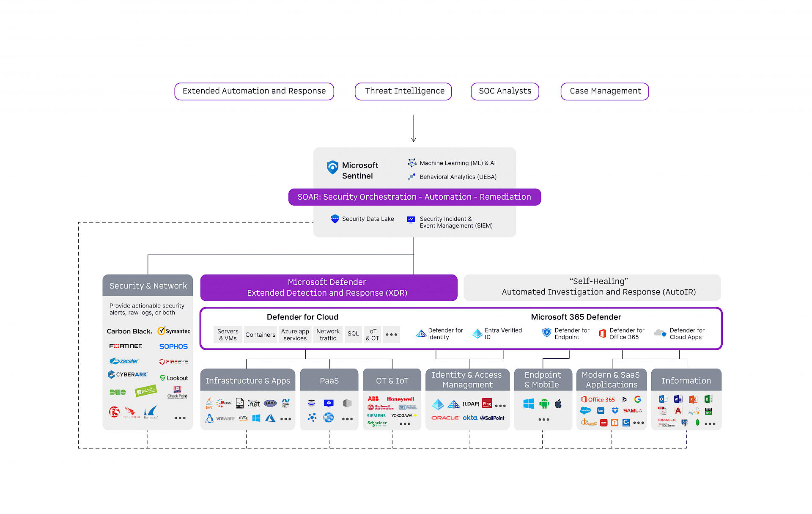Select the SQL tile

[354, 335]
